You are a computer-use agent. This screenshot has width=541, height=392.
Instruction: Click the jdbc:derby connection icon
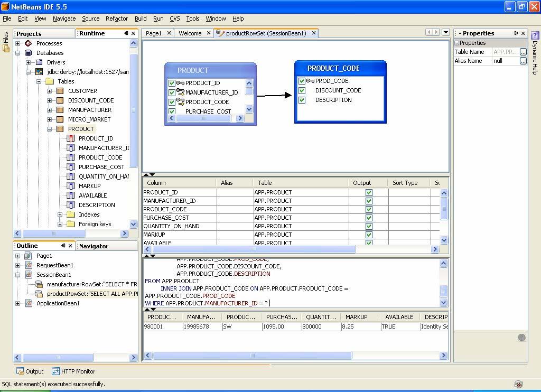tap(39, 72)
